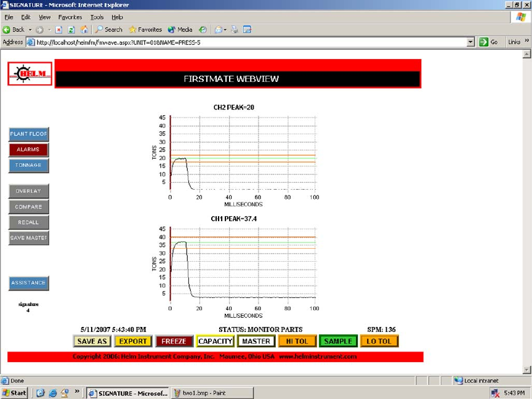Click the STATUS: MONITOR PARTS text

pyautogui.click(x=260, y=329)
